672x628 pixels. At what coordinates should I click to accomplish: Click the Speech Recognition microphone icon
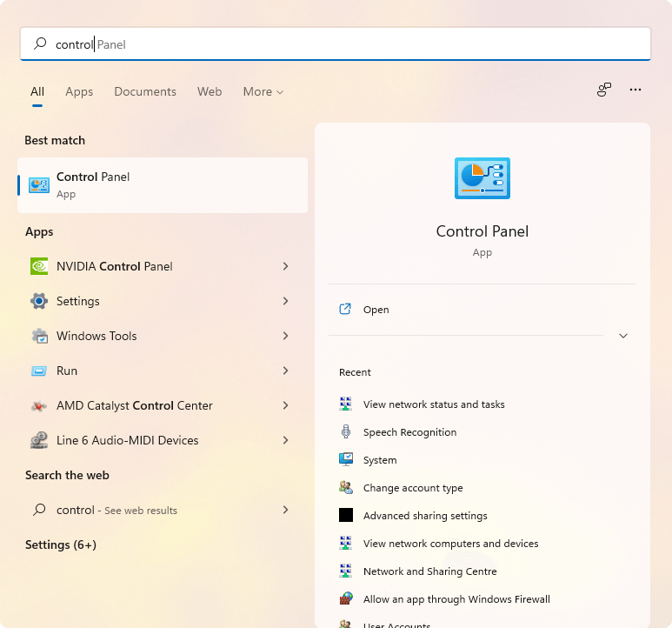tap(346, 432)
